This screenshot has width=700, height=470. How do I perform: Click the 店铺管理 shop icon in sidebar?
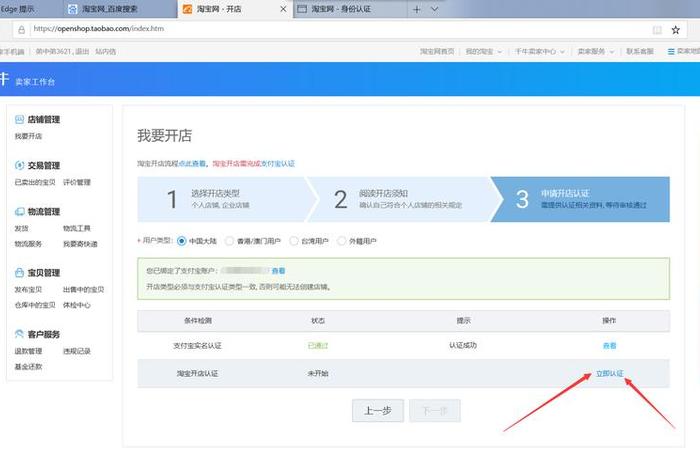pos(19,119)
